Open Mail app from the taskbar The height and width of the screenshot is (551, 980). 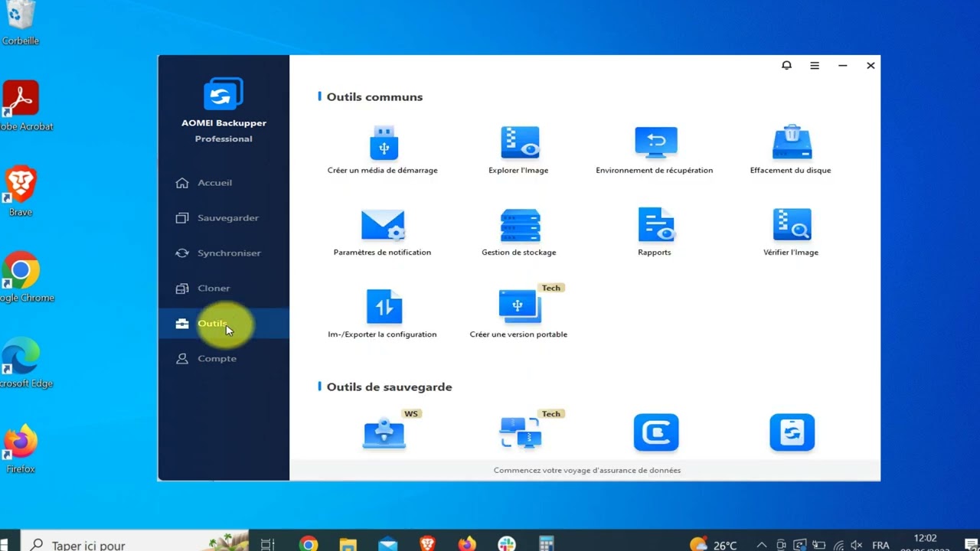pyautogui.click(x=388, y=545)
